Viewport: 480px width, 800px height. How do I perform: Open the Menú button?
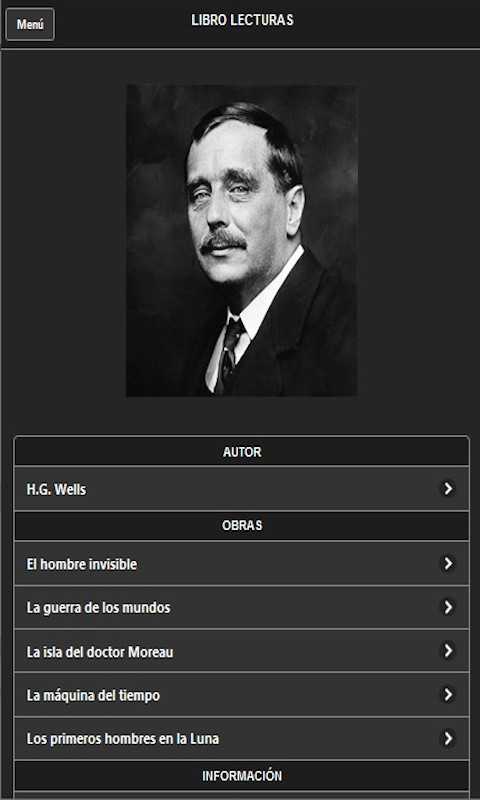click(30, 24)
